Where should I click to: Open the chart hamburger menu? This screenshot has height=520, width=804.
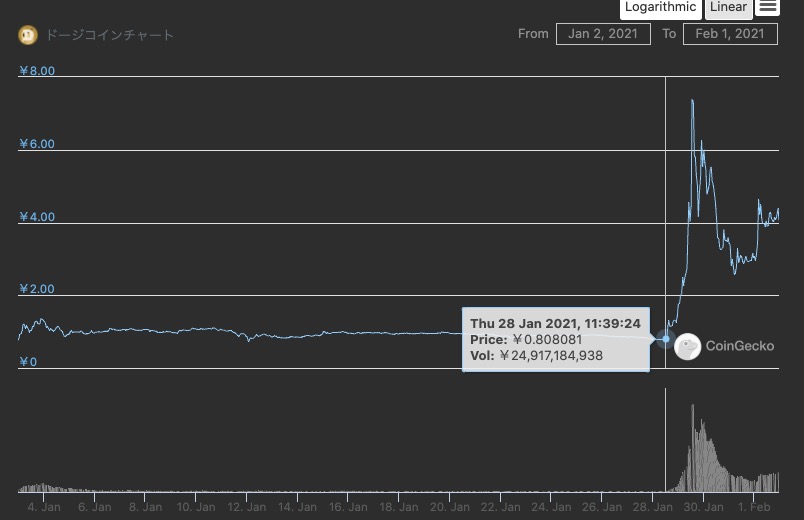[768, 7]
